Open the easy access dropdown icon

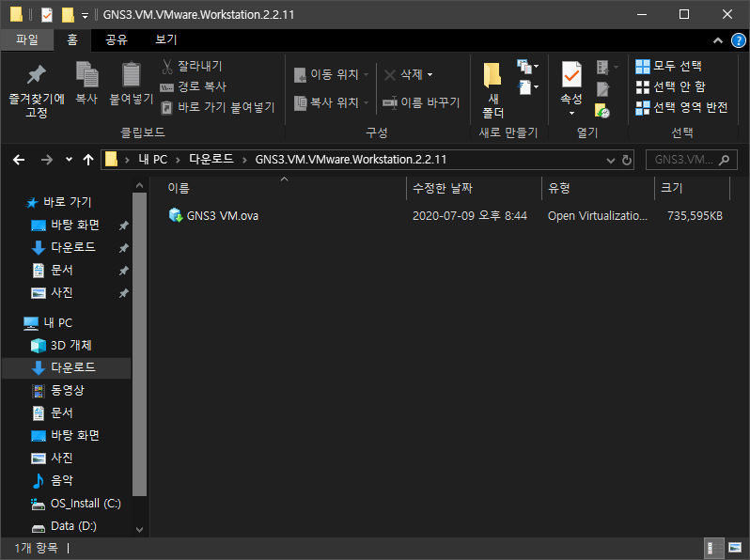tap(527, 87)
